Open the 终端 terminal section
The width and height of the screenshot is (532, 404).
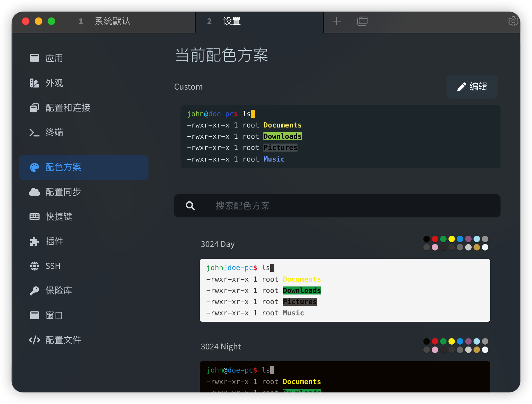(x=83, y=132)
